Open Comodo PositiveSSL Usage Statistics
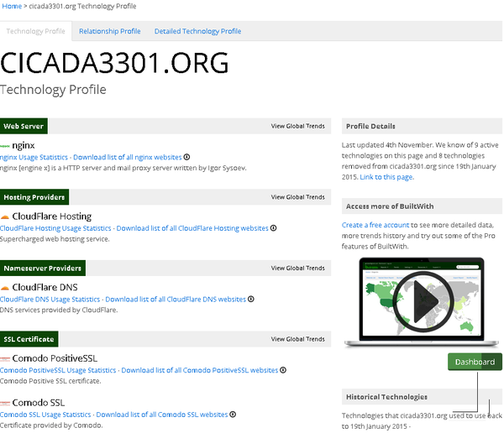The image size is (504, 433). [58, 370]
